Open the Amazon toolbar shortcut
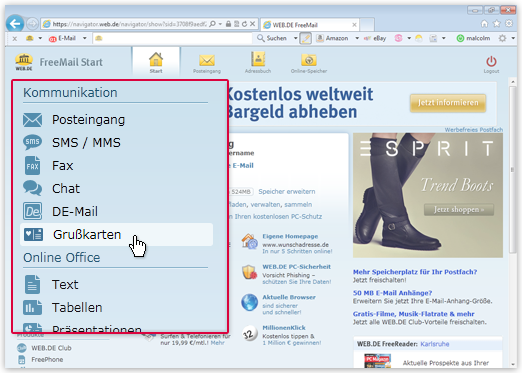Screen dimensions: 522x373 (332, 38)
